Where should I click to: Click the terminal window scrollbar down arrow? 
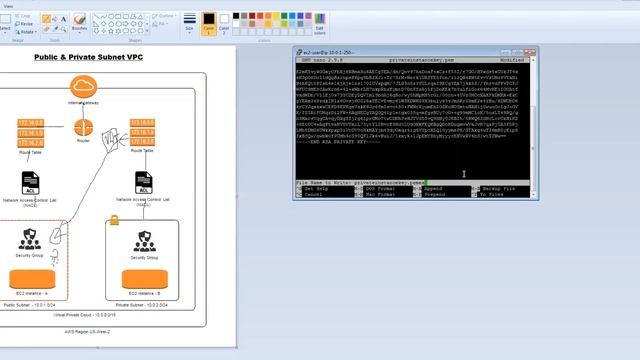533,195
